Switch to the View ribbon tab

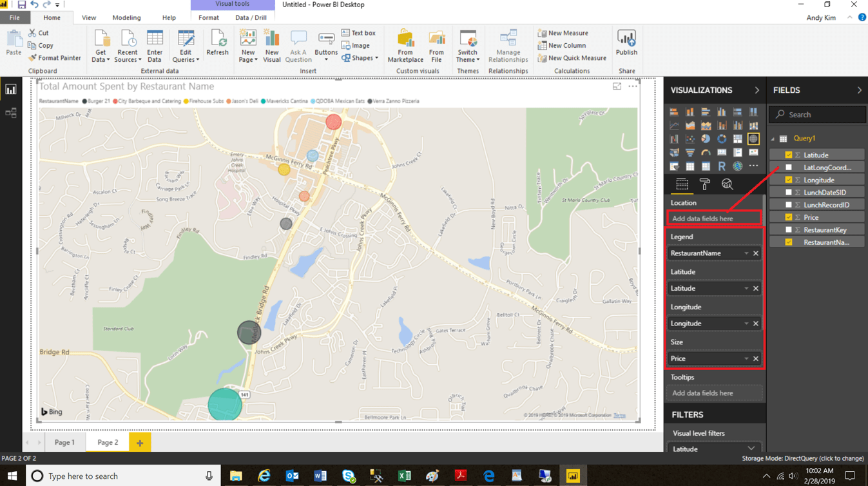click(89, 17)
